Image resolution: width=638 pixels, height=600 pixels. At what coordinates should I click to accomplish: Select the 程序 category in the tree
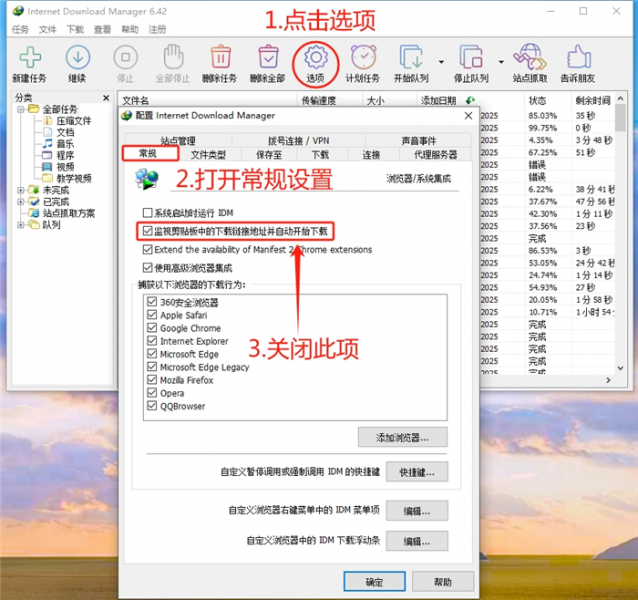[65, 155]
